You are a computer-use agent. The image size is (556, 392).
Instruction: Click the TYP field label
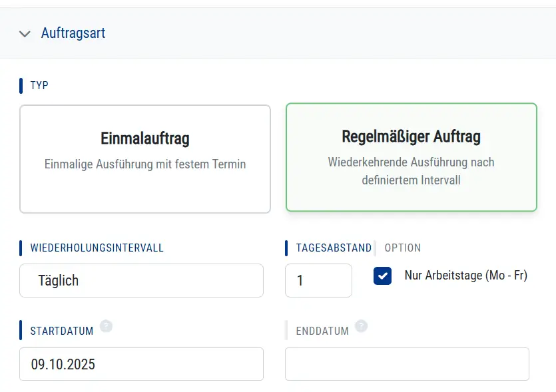point(39,85)
